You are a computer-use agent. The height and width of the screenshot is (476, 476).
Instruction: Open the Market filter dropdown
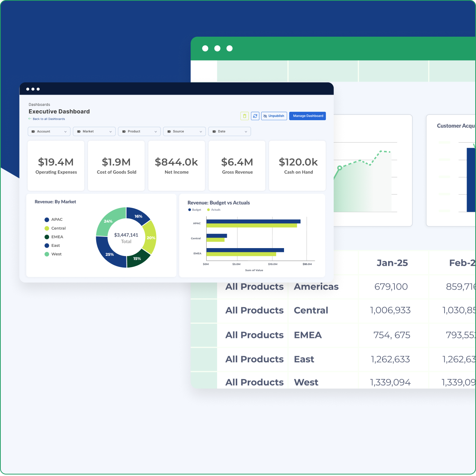[x=94, y=131]
